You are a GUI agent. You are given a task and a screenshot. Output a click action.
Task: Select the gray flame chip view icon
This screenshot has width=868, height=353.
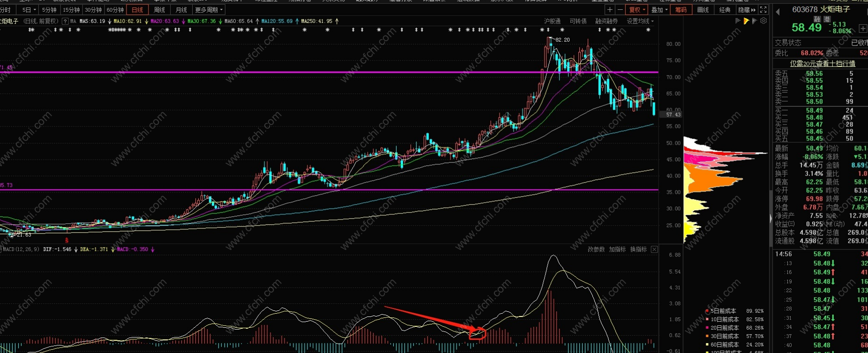pyautogui.click(x=755, y=21)
